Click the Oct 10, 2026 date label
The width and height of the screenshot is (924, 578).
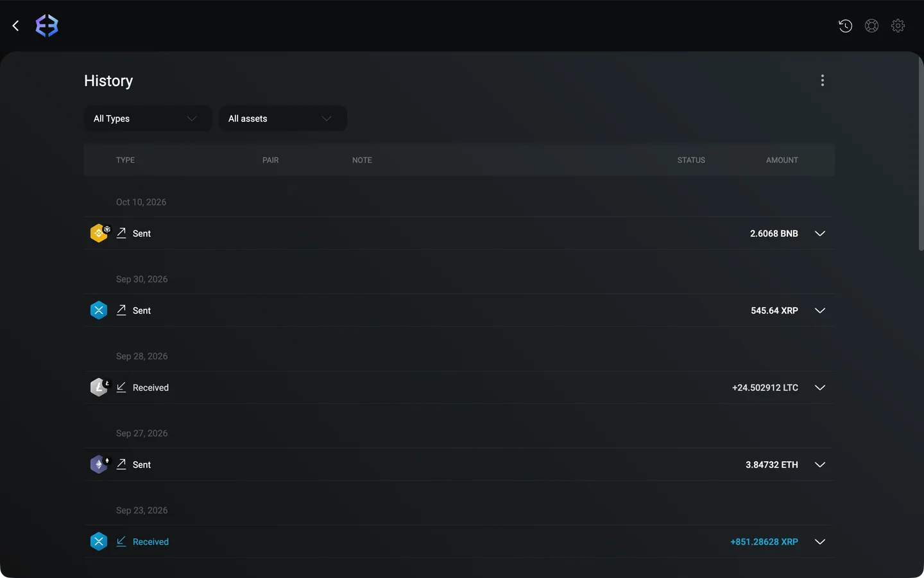141,202
